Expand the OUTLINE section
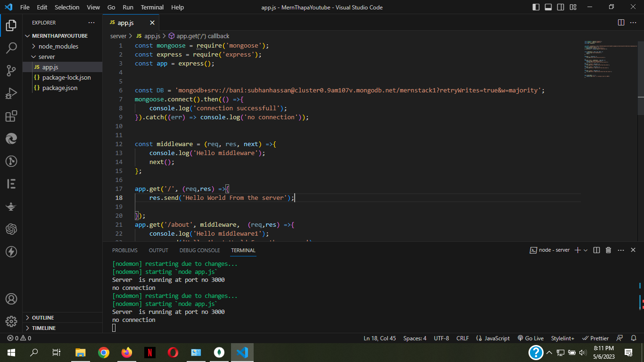Viewport: 644px width, 362px height. click(43, 318)
